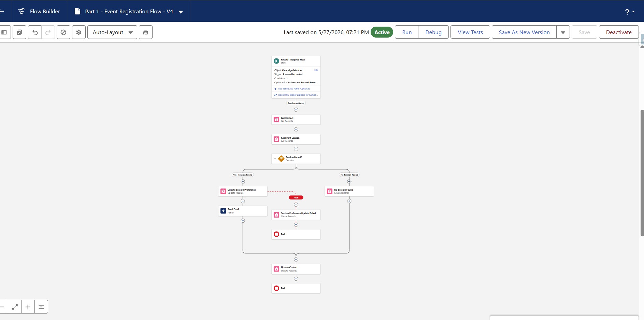644x320 pixels.
Task: Select the Update Session Preference element icon
Action: tap(223, 191)
